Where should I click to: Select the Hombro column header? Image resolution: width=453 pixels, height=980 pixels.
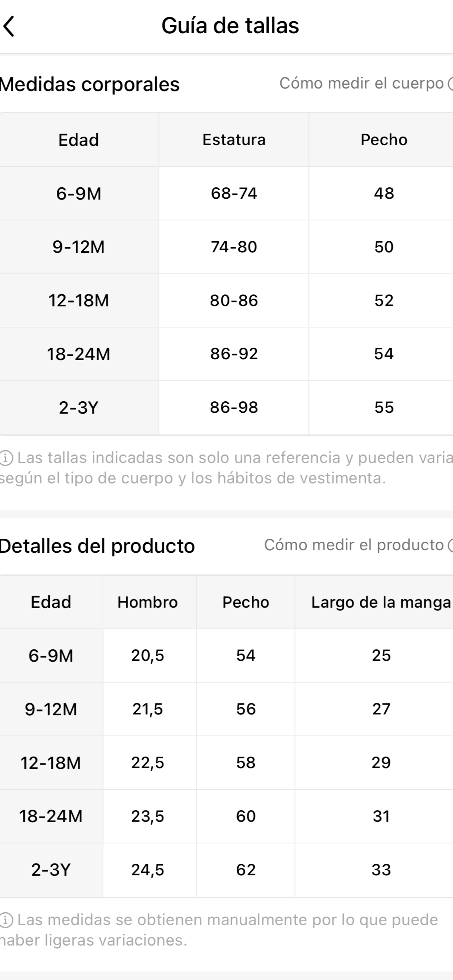tap(147, 602)
